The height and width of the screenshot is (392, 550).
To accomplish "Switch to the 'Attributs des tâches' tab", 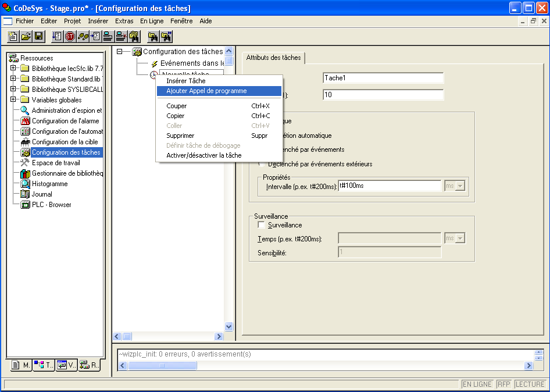I will point(274,58).
